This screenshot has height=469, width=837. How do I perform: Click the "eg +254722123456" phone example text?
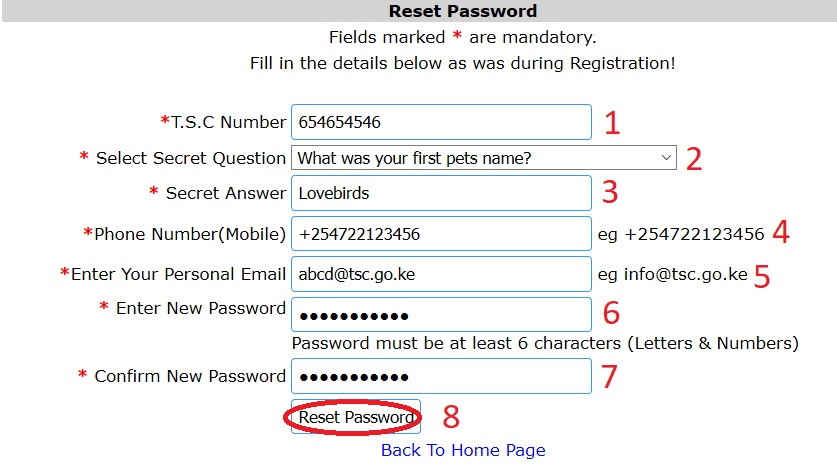(x=681, y=234)
